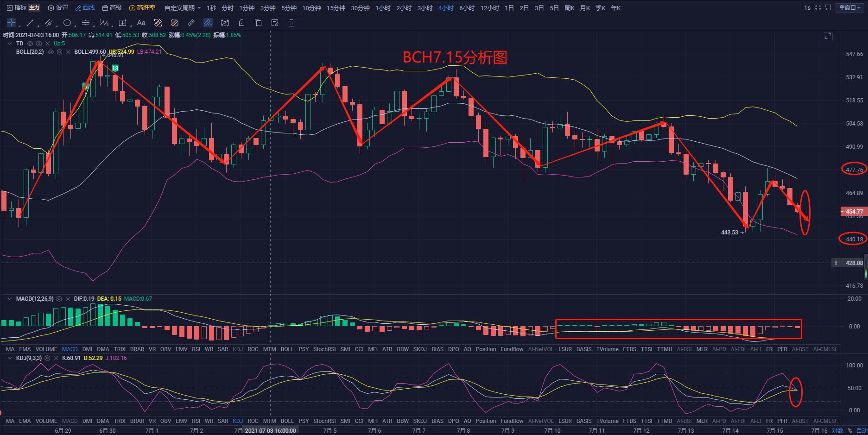Switch to the 1小时 timeframe

[x=383, y=8]
